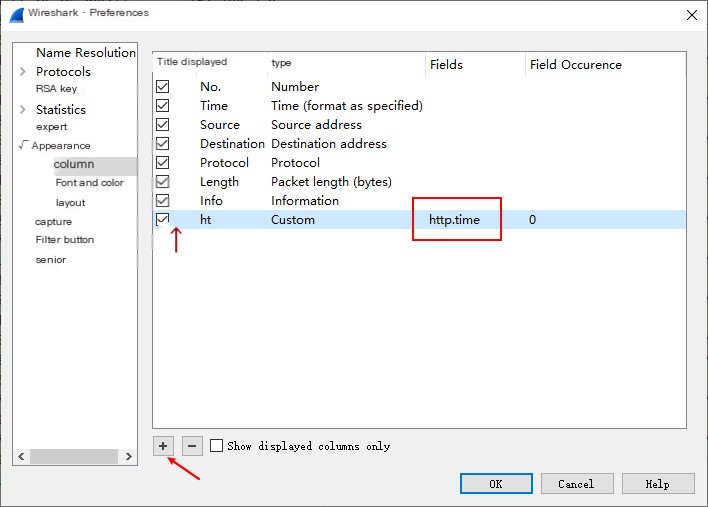Viewport: 708px width, 507px height.
Task: Click the Fields column header
Action: tap(446, 65)
